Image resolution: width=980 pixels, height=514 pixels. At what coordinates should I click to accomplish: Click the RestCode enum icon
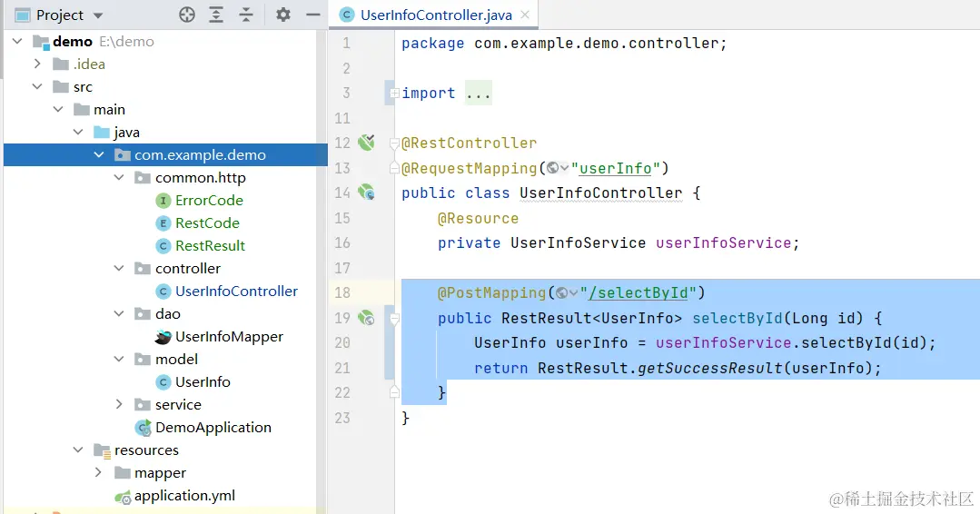coord(163,223)
